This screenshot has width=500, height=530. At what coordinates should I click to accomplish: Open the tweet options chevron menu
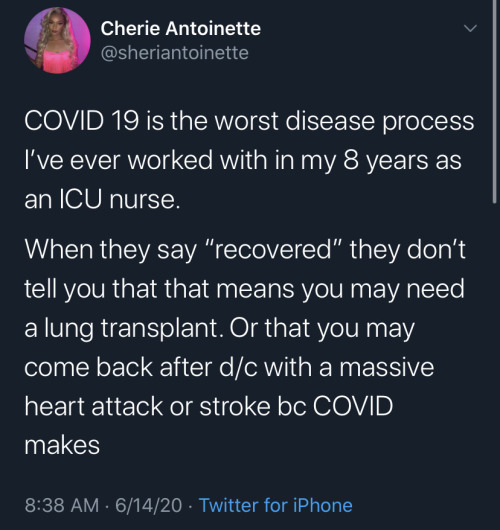470,28
